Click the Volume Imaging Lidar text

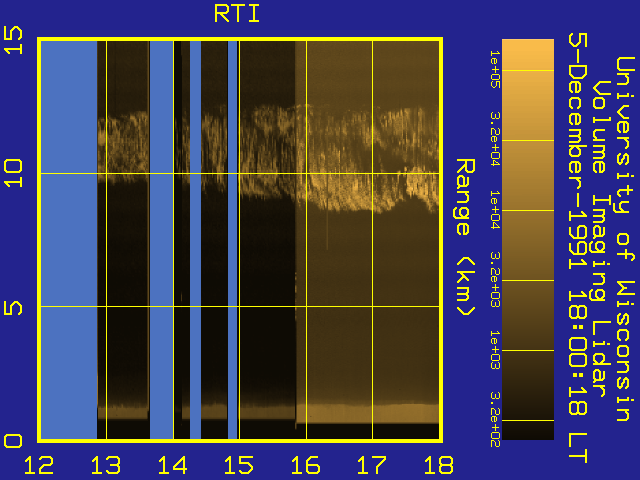(602, 238)
